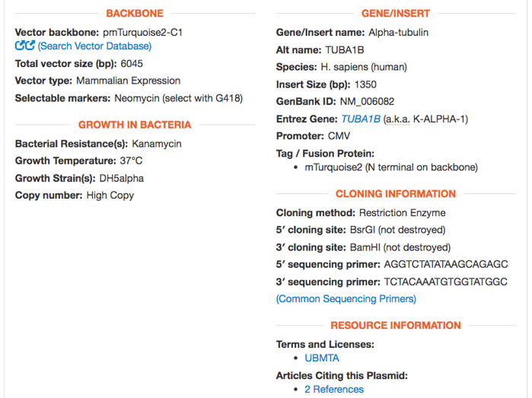Open the TUBA1B Entrez Gene link
532x398 pixels.
point(361,119)
